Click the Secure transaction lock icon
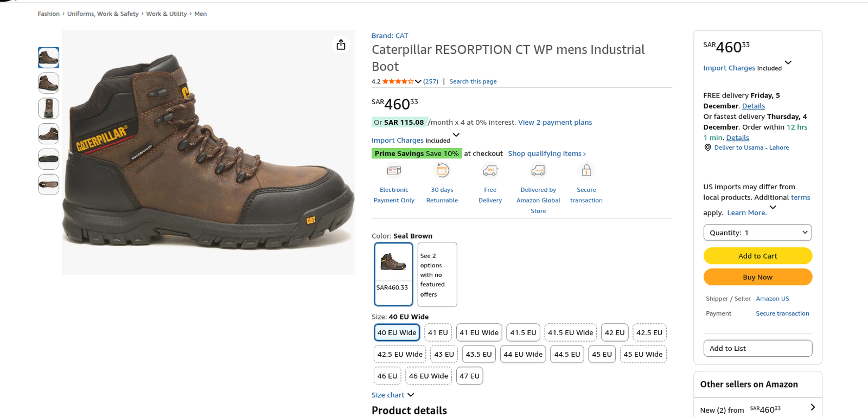The image size is (868, 417). (x=586, y=171)
